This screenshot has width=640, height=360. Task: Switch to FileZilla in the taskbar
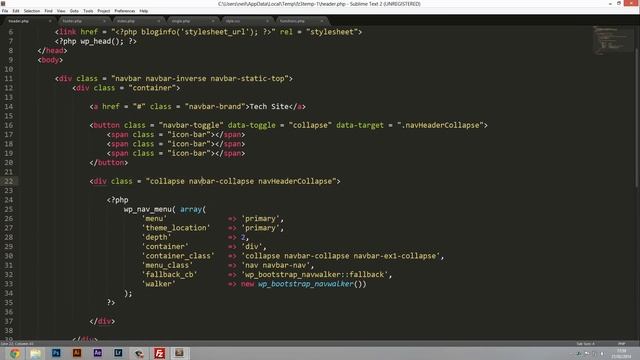159,353
